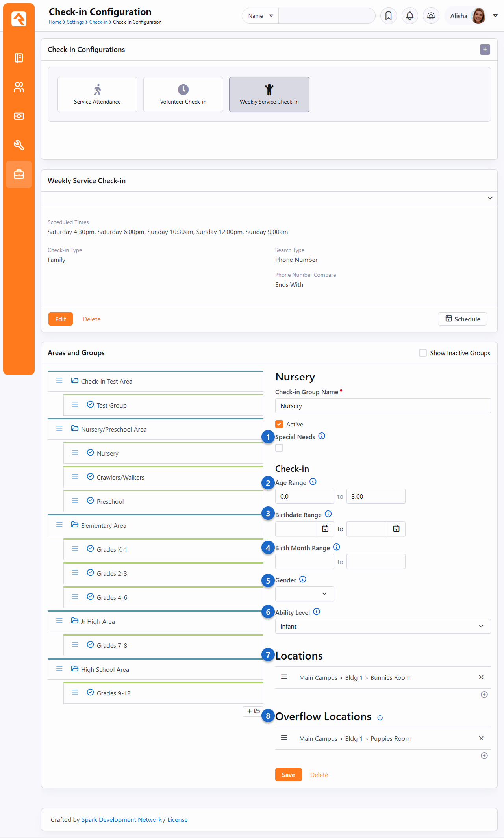
Task: Add a new check-in area
Action: point(253,711)
